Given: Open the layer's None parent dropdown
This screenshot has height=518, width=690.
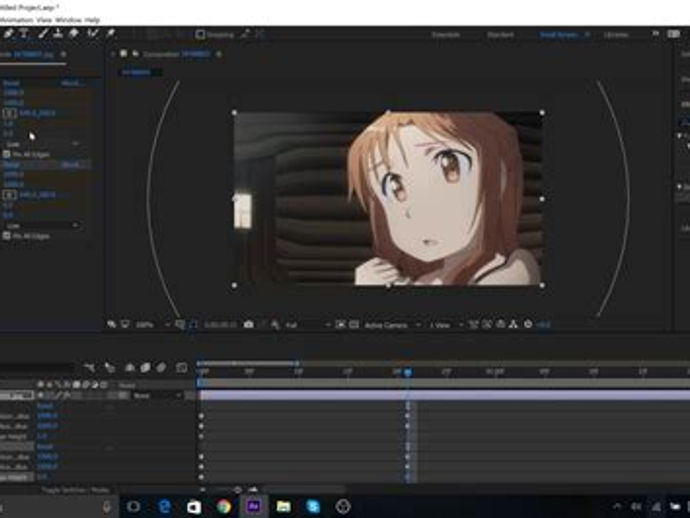Looking at the screenshot, I should click(x=157, y=396).
